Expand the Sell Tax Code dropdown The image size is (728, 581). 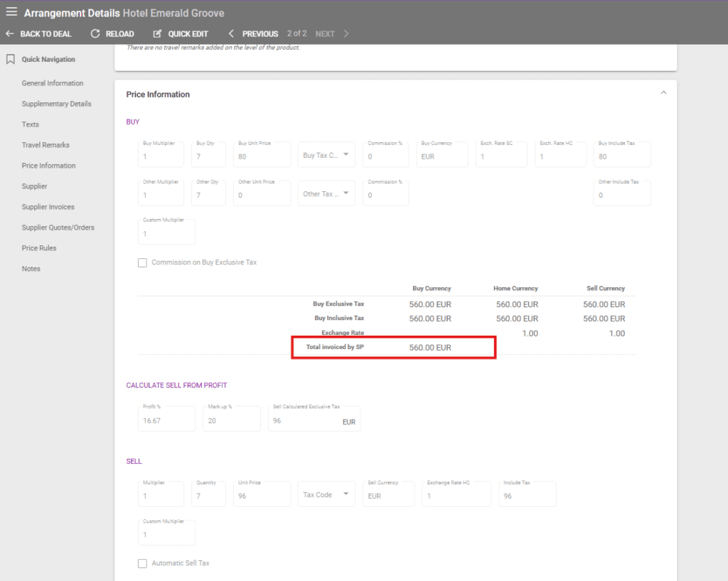(x=326, y=495)
